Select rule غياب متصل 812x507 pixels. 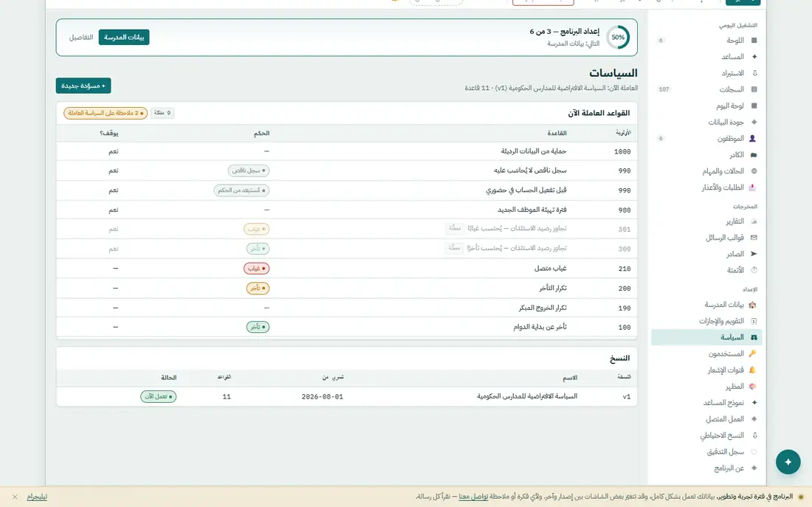pos(346,268)
